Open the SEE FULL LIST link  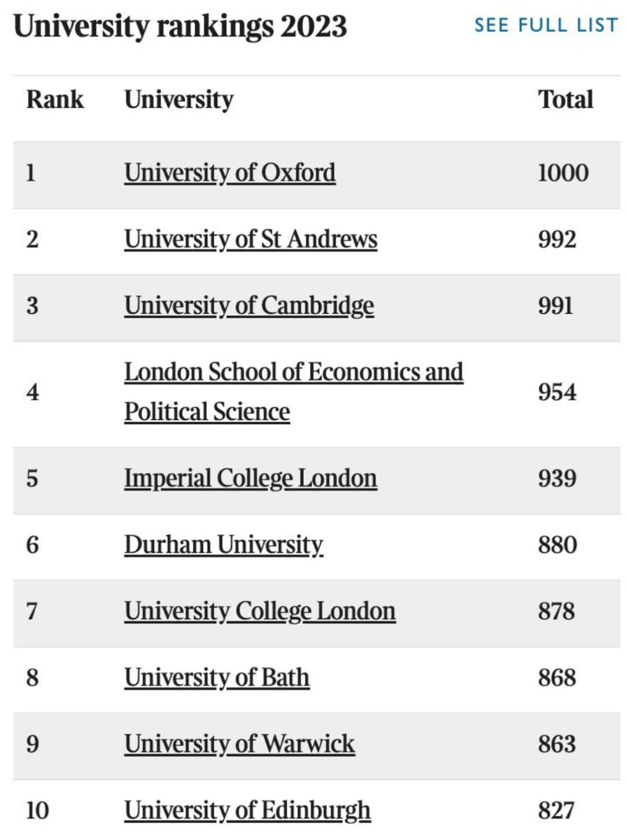coord(546,25)
